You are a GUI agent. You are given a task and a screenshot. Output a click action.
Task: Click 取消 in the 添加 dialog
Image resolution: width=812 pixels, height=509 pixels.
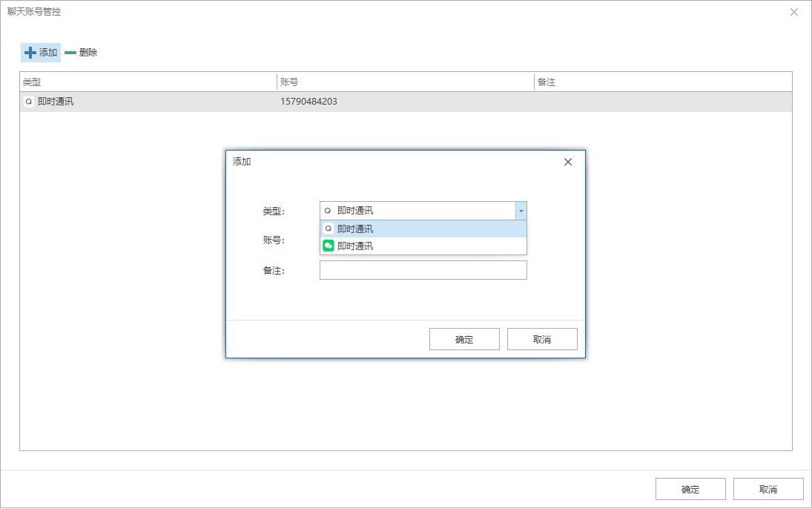541,339
